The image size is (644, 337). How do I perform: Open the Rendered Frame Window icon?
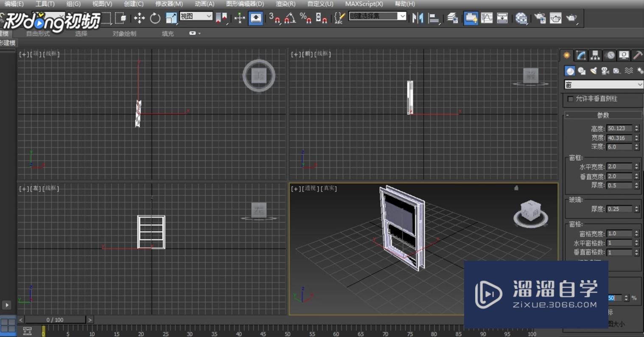555,18
